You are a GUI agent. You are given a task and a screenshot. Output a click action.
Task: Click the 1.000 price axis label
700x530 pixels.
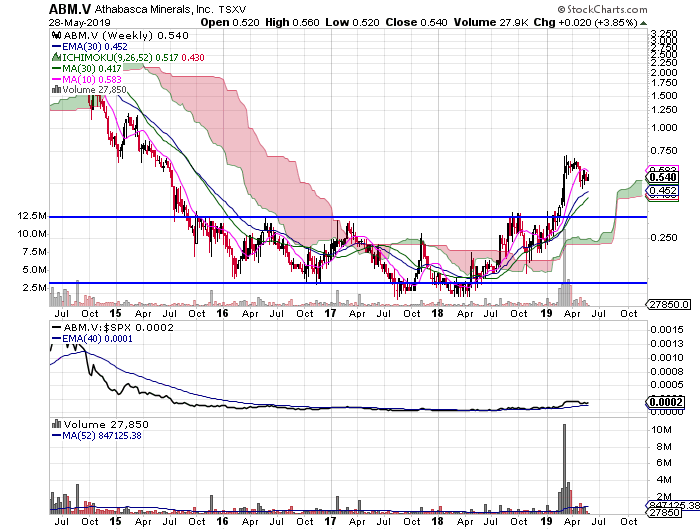pos(663,128)
